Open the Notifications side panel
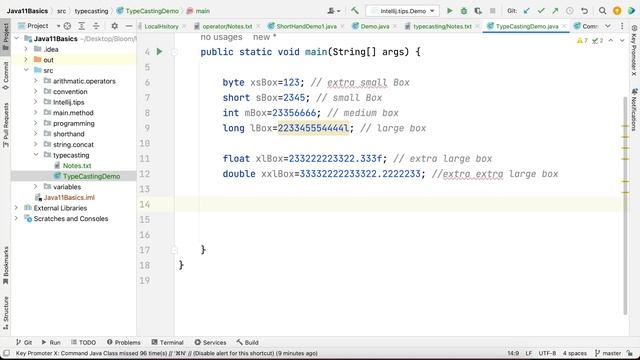This screenshot has width=640, height=360. 634,110
